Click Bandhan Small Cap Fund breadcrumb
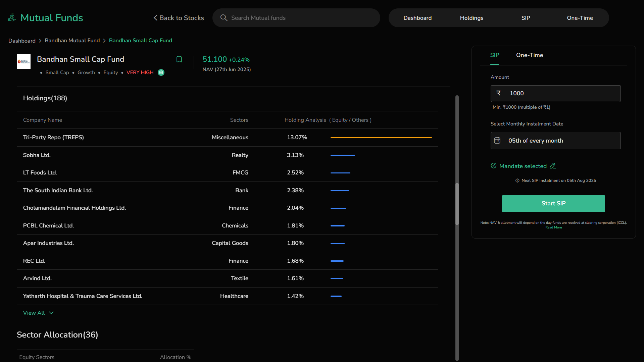The image size is (644, 362). point(140,41)
